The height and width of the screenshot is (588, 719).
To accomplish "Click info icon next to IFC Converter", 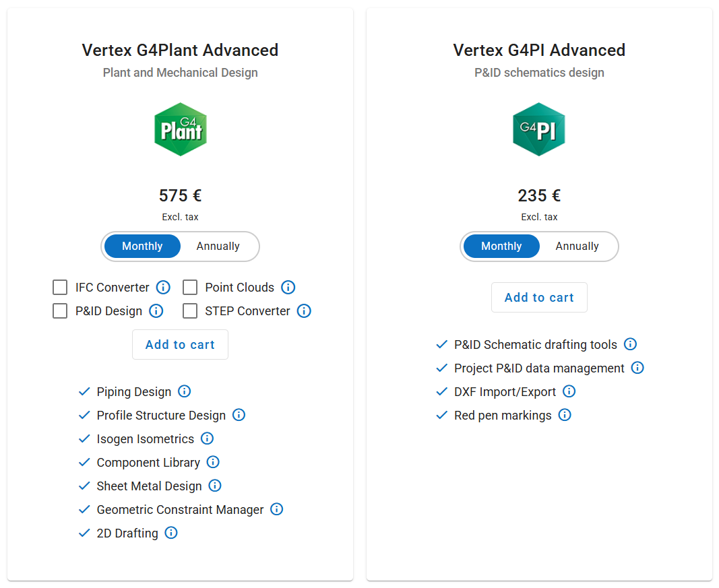I will [x=163, y=288].
